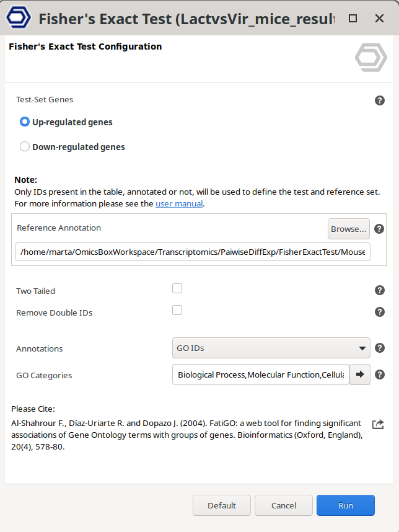The height and width of the screenshot is (532, 399).
Task: Enable the Two Tailed checkbox
Action: [x=177, y=288]
